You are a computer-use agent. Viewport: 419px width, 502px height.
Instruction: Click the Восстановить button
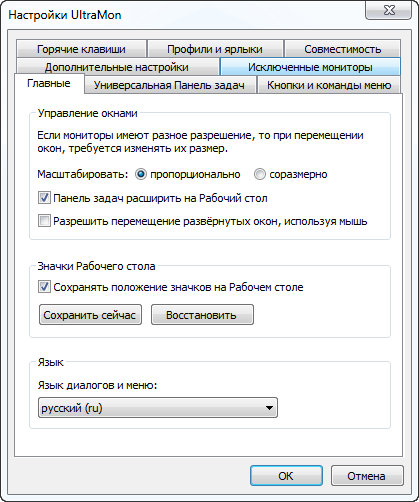(202, 314)
